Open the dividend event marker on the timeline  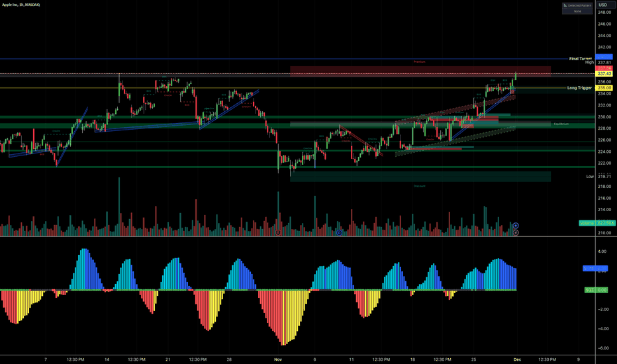(339, 232)
